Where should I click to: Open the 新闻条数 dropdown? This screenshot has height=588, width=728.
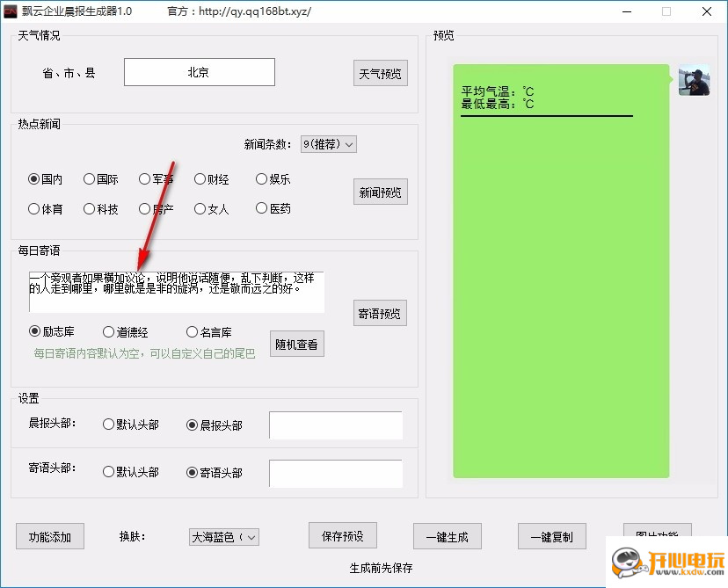coord(329,144)
